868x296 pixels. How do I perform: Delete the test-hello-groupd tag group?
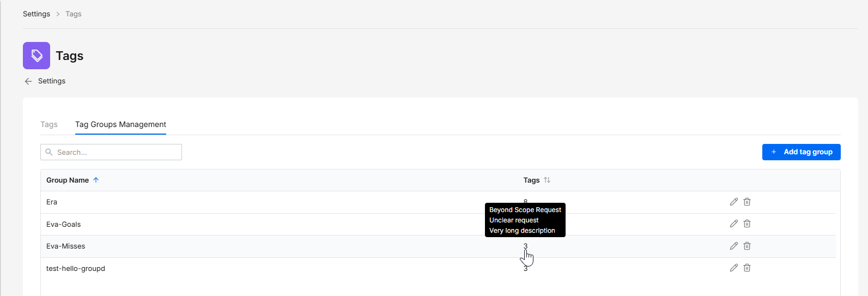747,268
